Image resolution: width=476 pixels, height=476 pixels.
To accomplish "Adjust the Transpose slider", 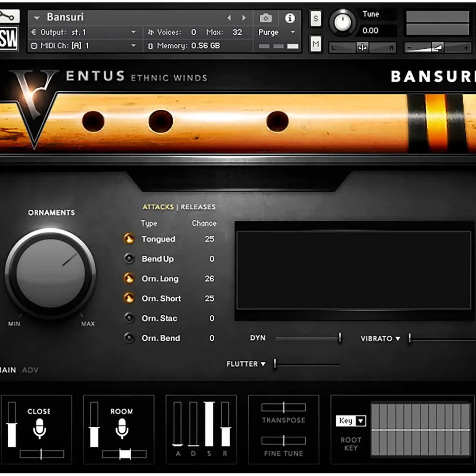I will (283, 407).
